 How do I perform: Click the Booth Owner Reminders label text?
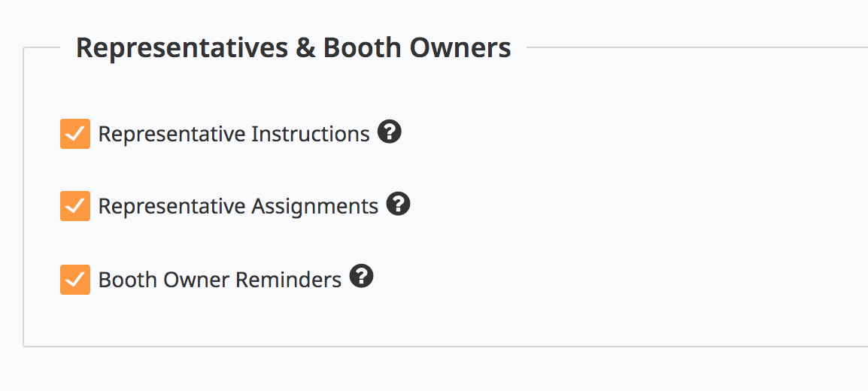pos(220,280)
